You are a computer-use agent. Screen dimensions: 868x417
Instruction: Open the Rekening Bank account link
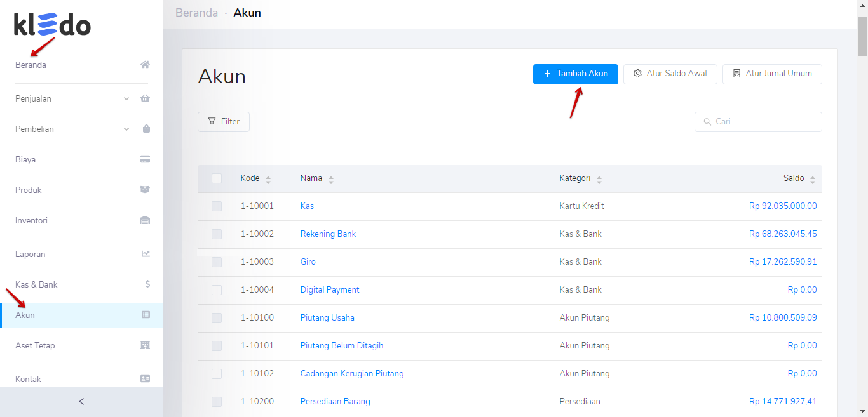click(328, 234)
